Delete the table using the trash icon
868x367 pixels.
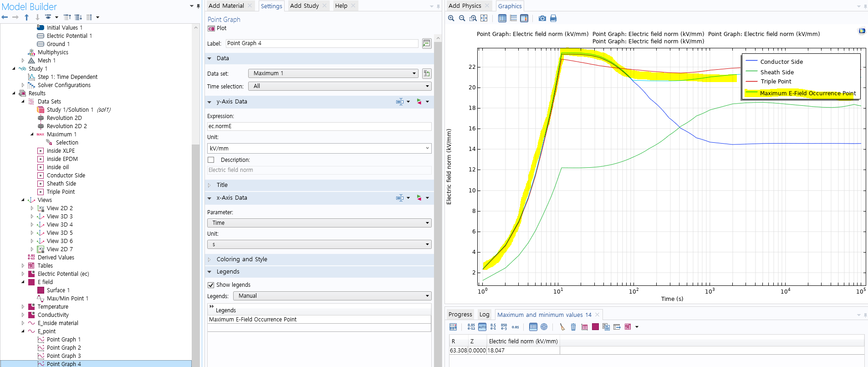[x=573, y=327]
